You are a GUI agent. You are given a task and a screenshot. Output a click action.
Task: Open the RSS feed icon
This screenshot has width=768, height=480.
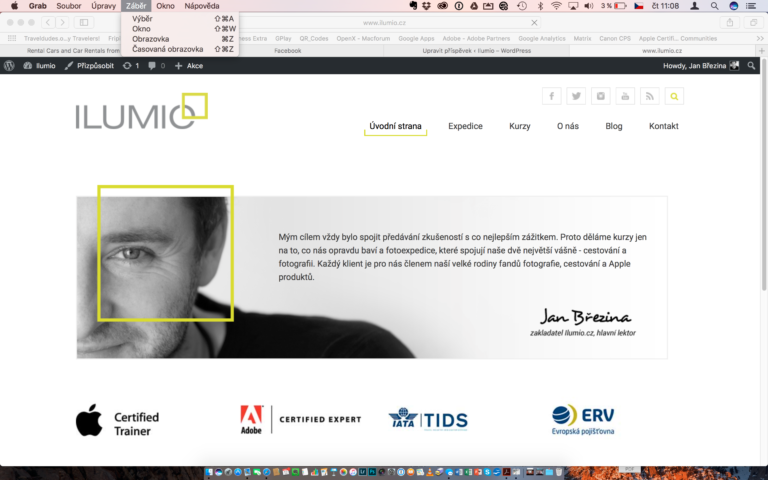pyautogui.click(x=650, y=96)
